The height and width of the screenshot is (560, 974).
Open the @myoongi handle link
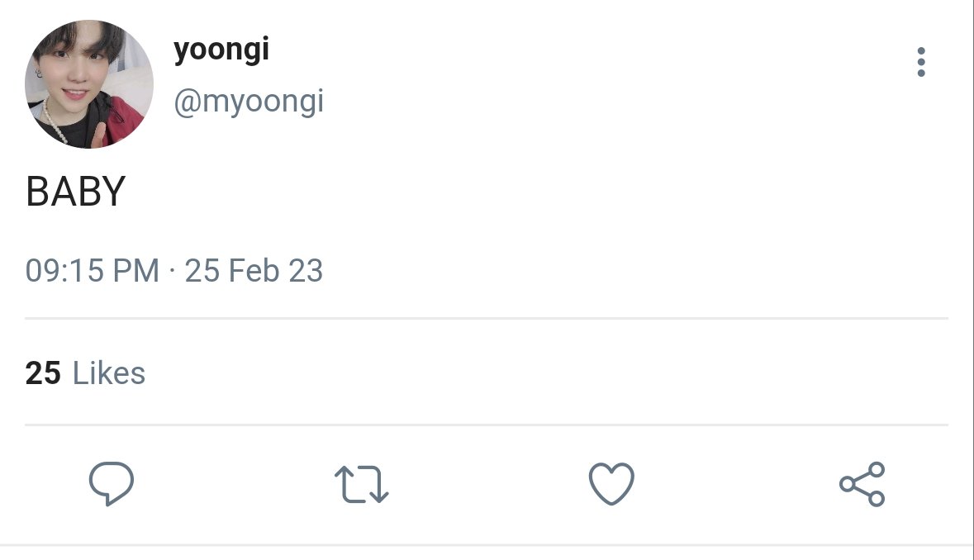click(249, 102)
